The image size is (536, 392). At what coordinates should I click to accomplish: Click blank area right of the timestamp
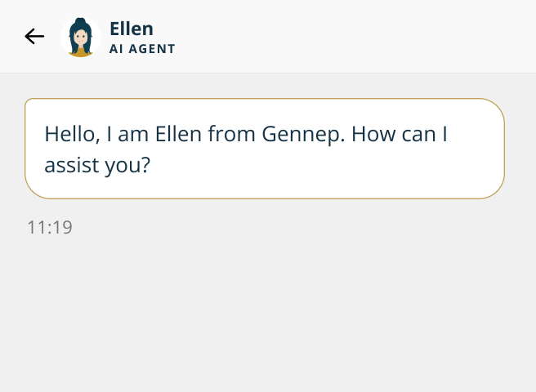286,227
